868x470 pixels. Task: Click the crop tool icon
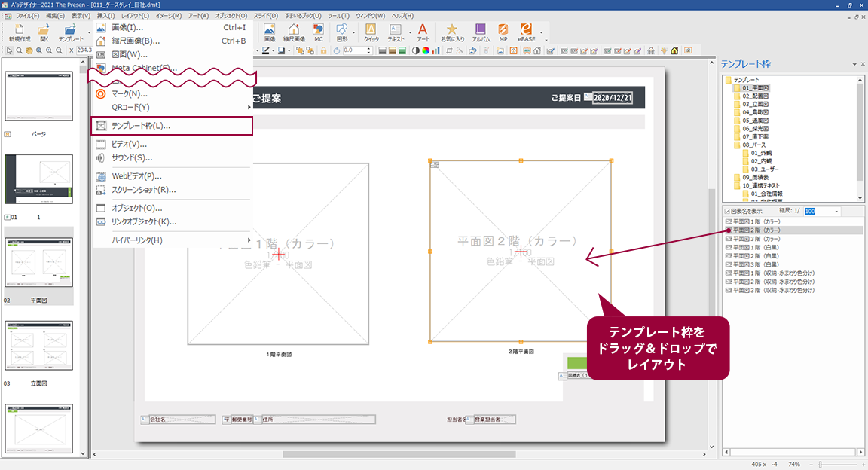[x=450, y=50]
